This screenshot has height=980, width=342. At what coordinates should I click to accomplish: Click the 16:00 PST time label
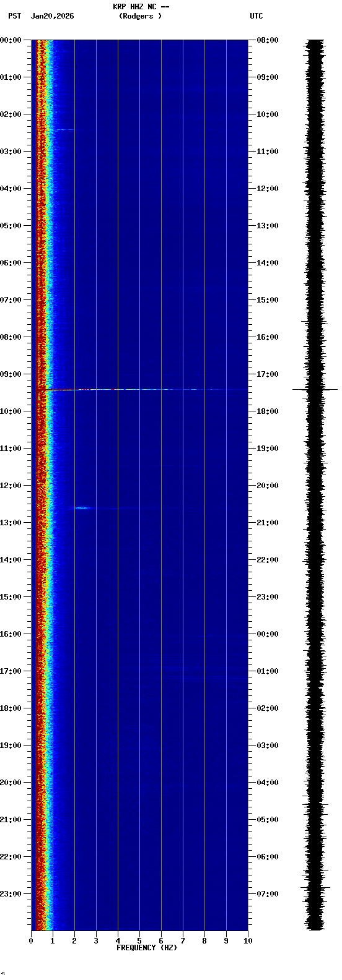(x=11, y=634)
